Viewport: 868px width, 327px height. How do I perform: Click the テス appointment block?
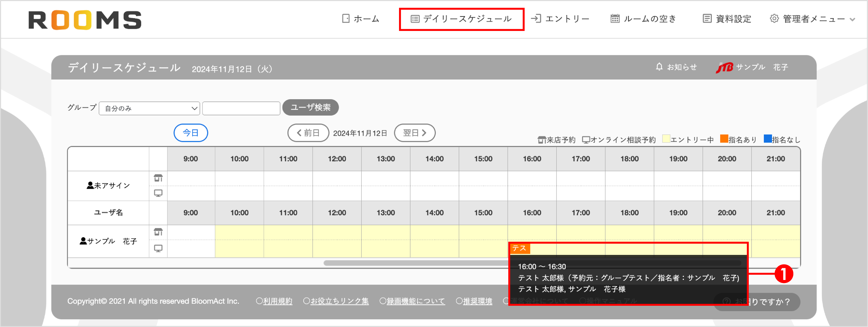(x=520, y=249)
